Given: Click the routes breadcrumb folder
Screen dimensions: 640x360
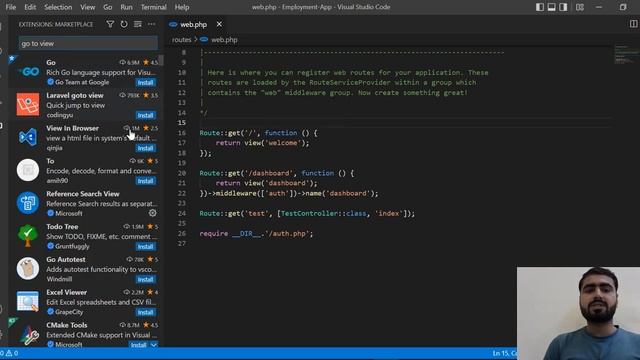Looking at the screenshot, I should [x=181, y=40].
